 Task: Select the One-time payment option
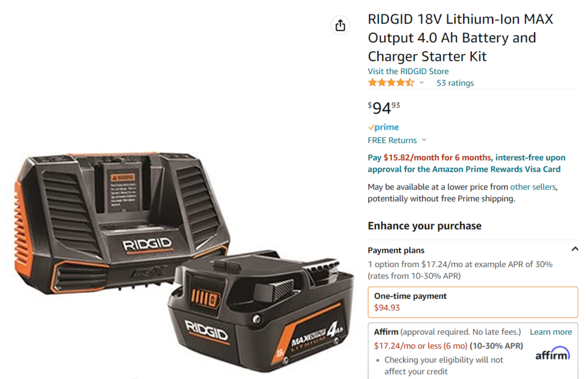pos(473,302)
